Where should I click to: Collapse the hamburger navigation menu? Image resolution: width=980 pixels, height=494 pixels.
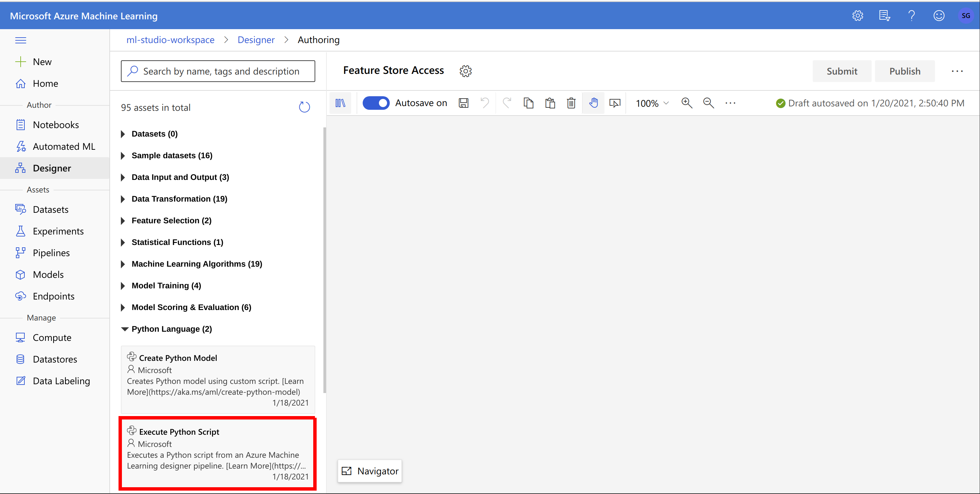(x=21, y=40)
